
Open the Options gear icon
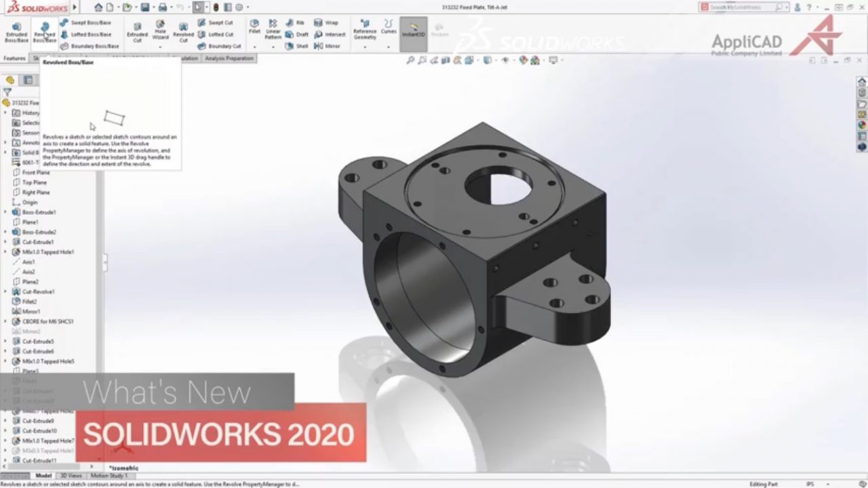(x=238, y=7)
